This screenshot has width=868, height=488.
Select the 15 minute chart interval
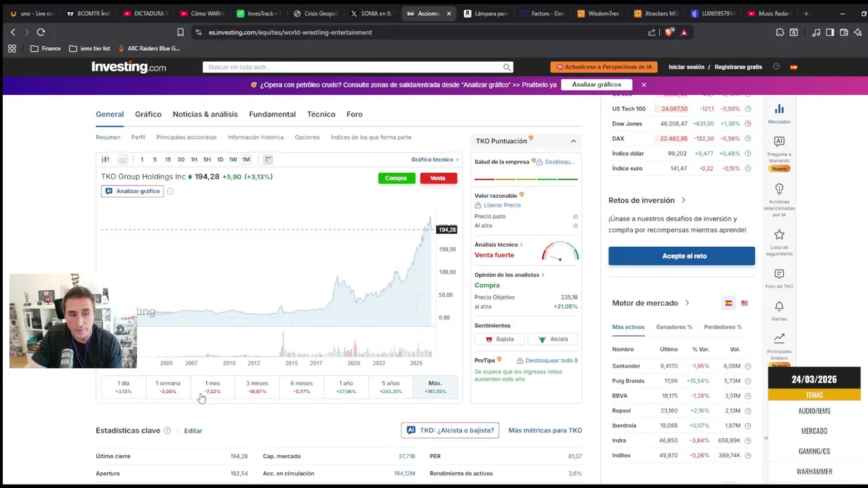167,159
